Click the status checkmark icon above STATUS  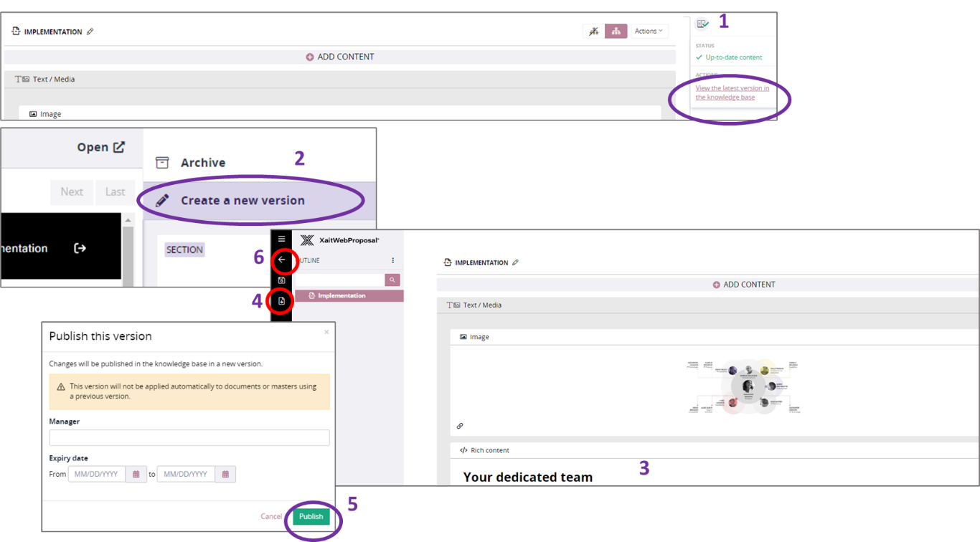(702, 24)
